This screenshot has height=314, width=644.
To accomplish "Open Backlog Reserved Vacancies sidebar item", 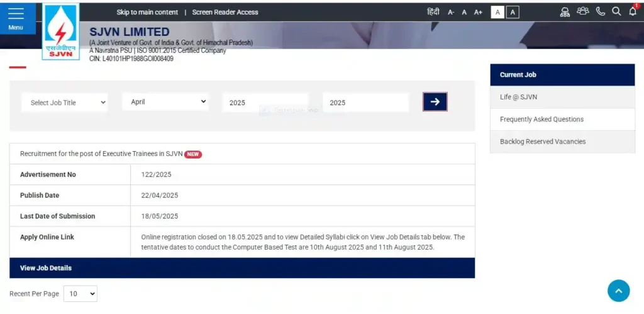I will [x=562, y=142].
